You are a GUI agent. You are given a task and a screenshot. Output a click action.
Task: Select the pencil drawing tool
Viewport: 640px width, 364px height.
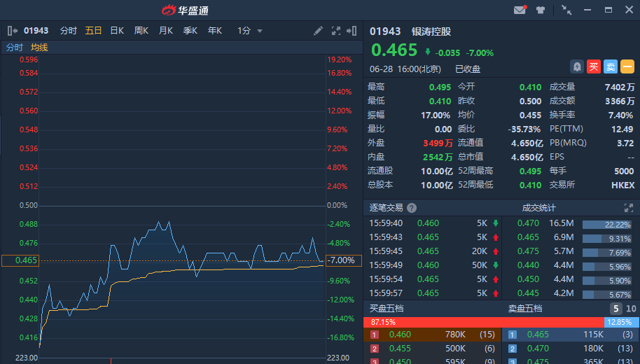coord(318,31)
